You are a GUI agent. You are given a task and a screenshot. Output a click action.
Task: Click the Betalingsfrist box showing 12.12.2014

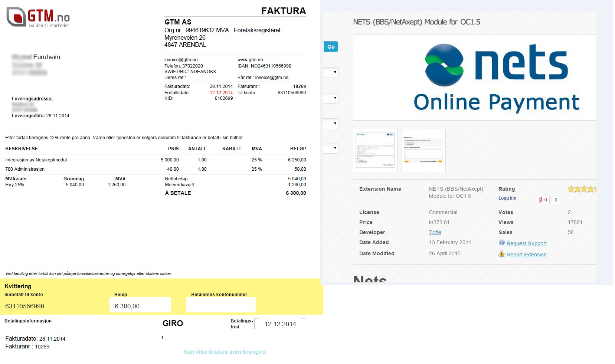coord(280,324)
